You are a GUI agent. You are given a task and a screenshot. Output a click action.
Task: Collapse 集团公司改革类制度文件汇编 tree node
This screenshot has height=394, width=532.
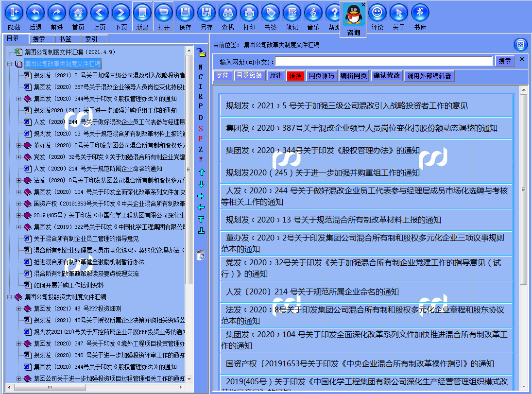[x=10, y=64]
